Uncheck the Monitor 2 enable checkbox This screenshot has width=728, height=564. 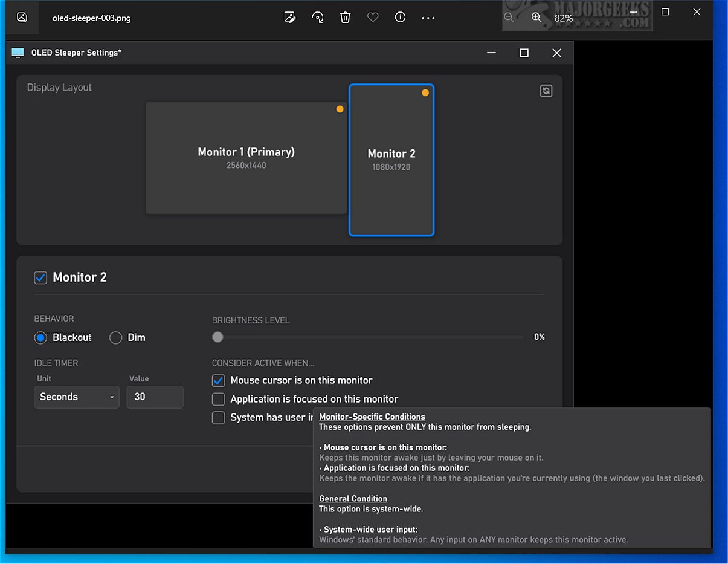coord(40,277)
